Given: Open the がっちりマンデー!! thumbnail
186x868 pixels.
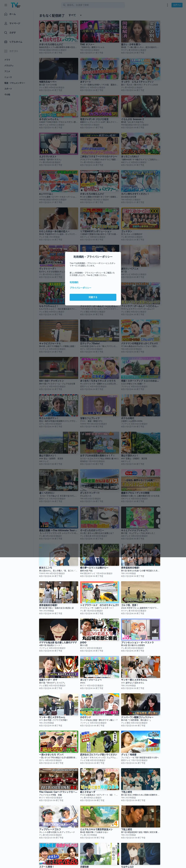Looking at the screenshot, I should (100, 480).
